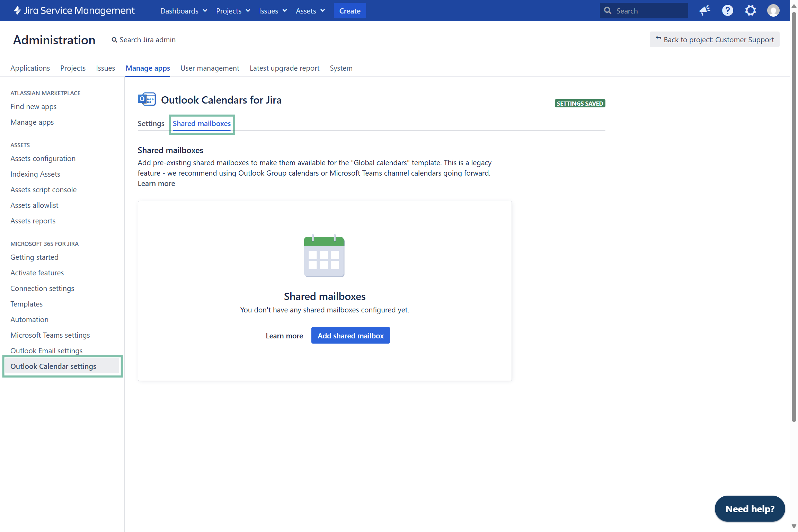Click the feedback megaphone icon
The image size is (798, 532).
704,11
